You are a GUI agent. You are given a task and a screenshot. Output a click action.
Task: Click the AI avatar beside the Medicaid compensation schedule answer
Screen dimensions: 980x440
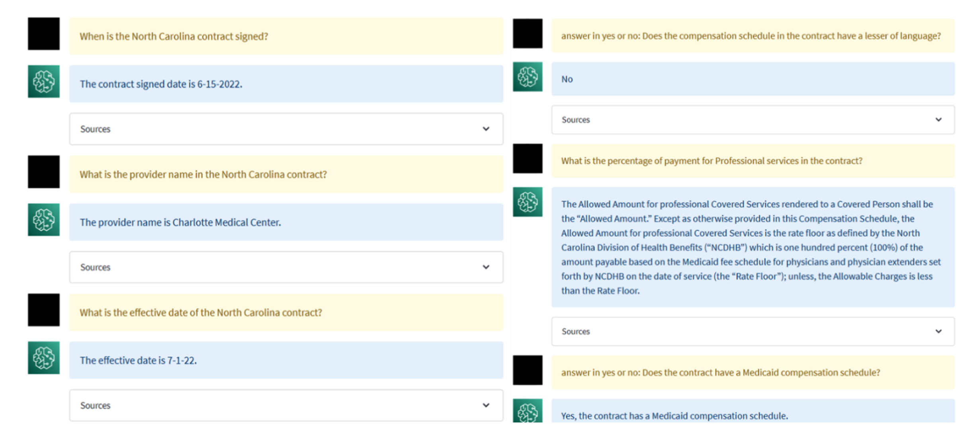527,411
